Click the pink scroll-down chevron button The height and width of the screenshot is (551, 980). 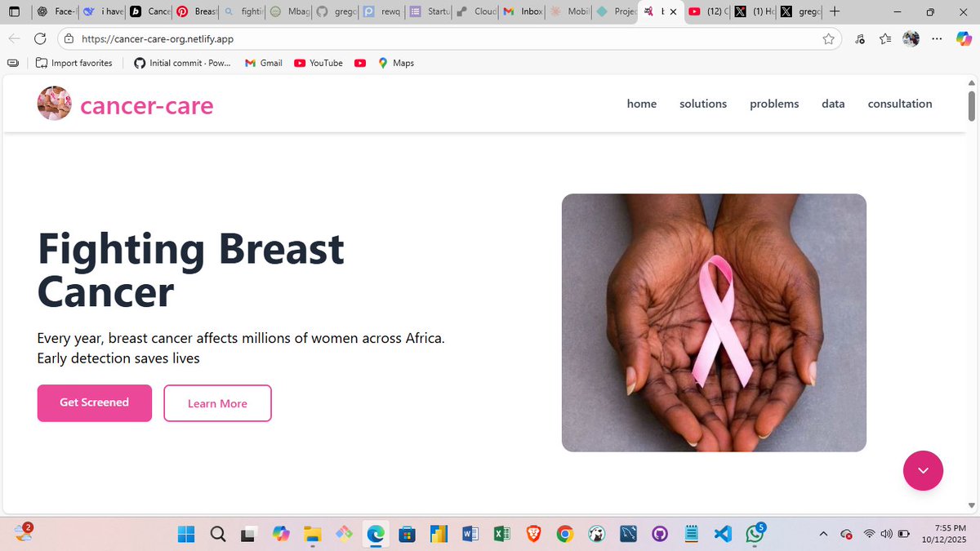923,470
